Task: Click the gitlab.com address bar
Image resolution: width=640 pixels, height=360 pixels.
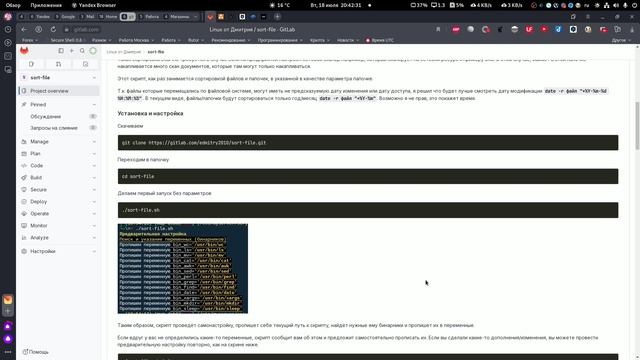Action: (86, 29)
